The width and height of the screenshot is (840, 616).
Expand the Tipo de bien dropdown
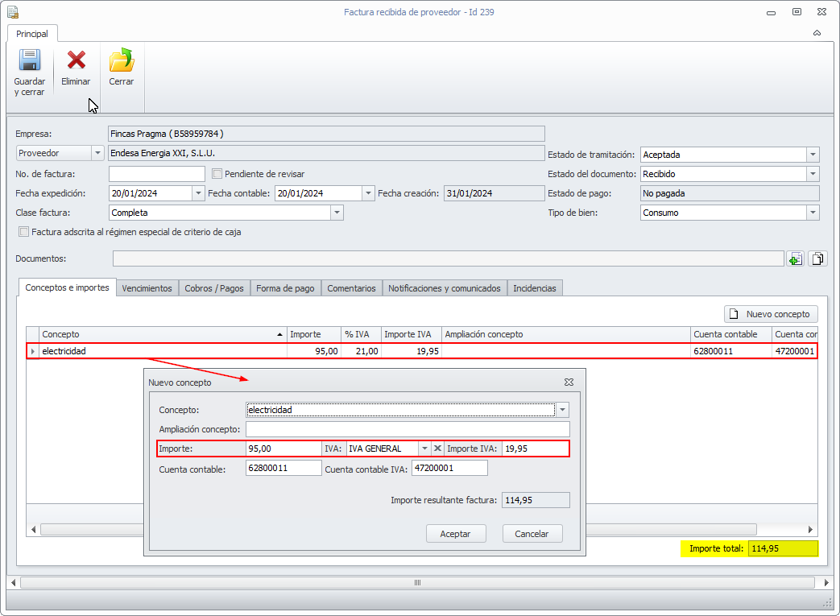[813, 213]
